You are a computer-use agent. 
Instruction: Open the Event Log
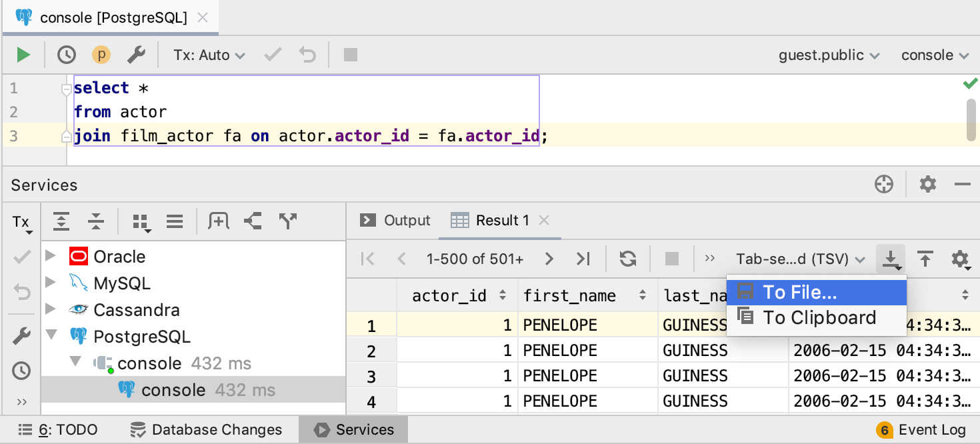pyautogui.click(x=922, y=430)
